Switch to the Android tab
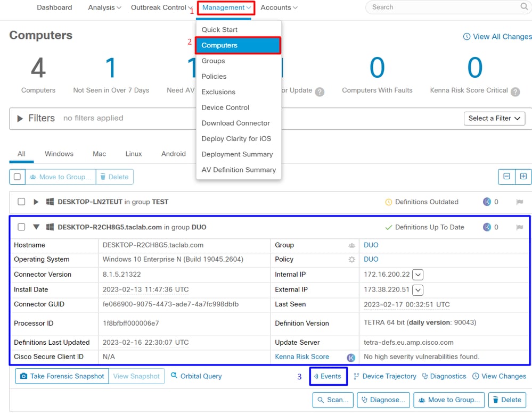The width and height of the screenshot is (532, 415). pyautogui.click(x=174, y=154)
